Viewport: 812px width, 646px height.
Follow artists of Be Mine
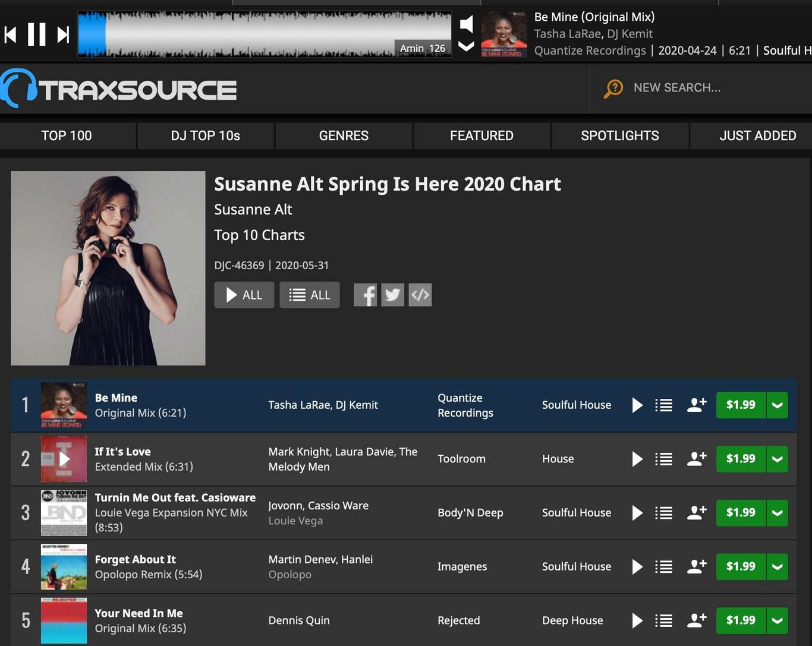697,405
